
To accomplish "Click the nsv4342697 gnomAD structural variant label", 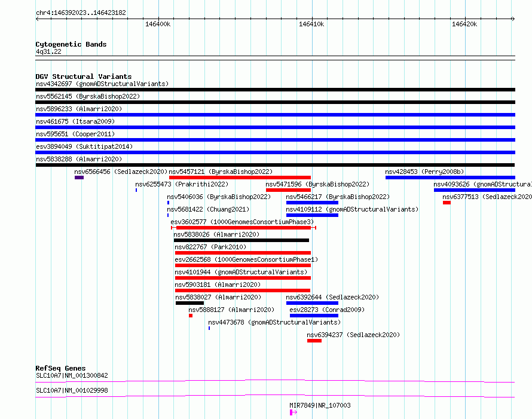I will point(102,84).
